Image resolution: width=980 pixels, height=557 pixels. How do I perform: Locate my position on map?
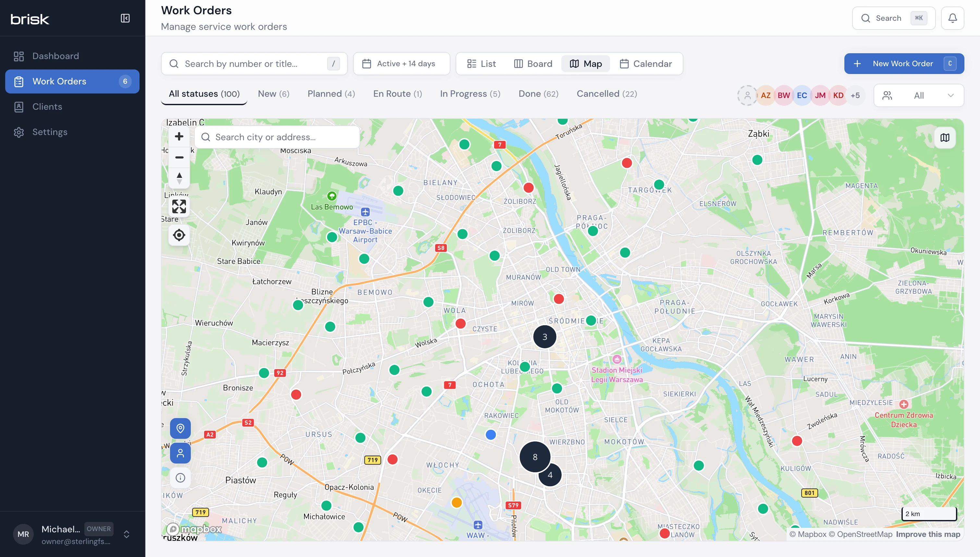click(179, 235)
